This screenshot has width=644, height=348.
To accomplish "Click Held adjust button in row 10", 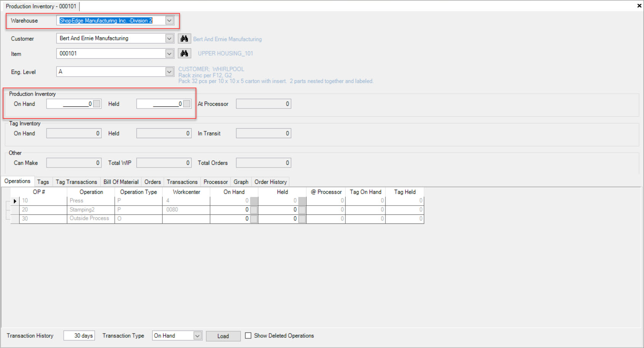I will [x=302, y=201].
